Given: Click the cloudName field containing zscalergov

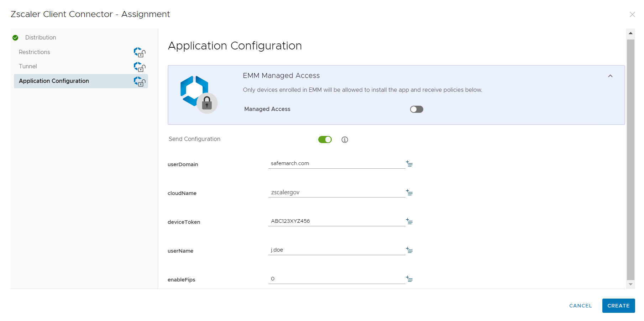Looking at the screenshot, I should [337, 192].
